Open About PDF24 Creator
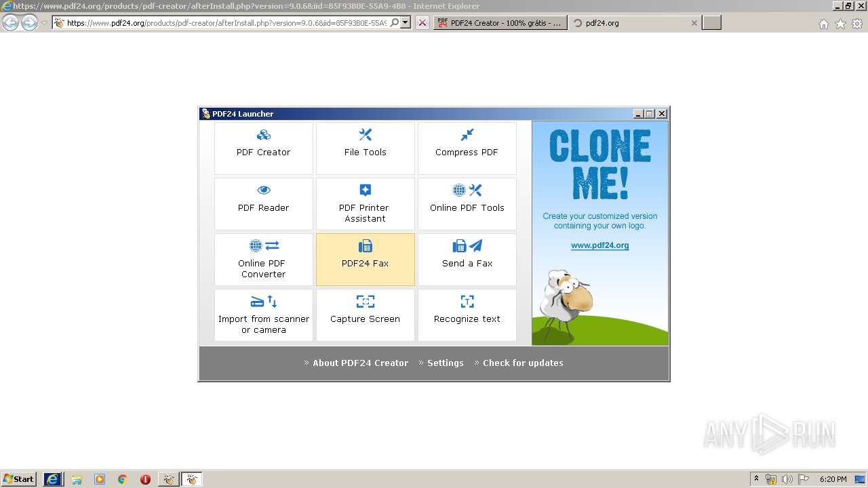This screenshot has width=868, height=488. click(360, 363)
